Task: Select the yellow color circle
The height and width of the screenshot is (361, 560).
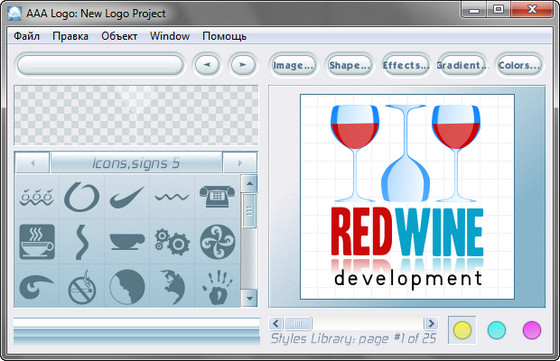Action: [462, 330]
